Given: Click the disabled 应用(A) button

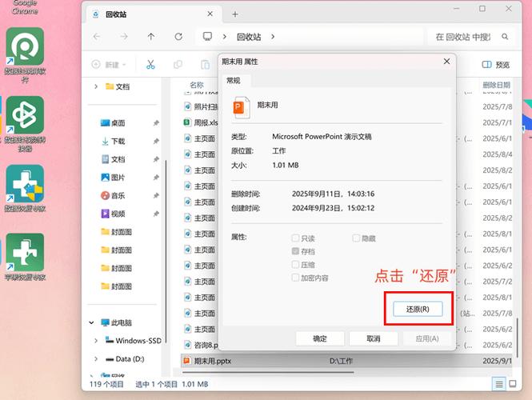Looking at the screenshot, I should [x=427, y=338].
